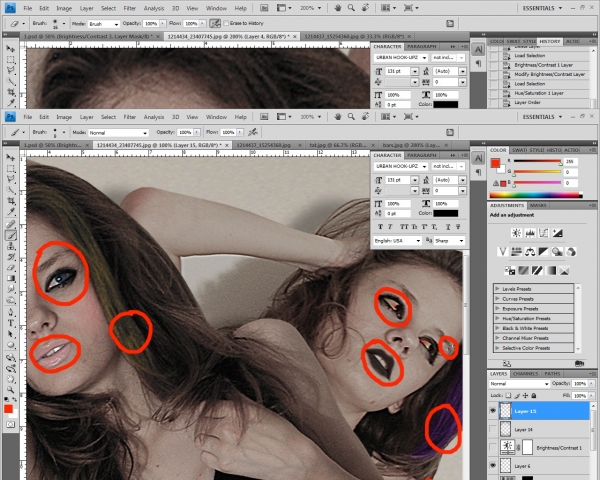The height and width of the screenshot is (480, 600).
Task: Click the R value field showing 255
Action: click(570, 162)
